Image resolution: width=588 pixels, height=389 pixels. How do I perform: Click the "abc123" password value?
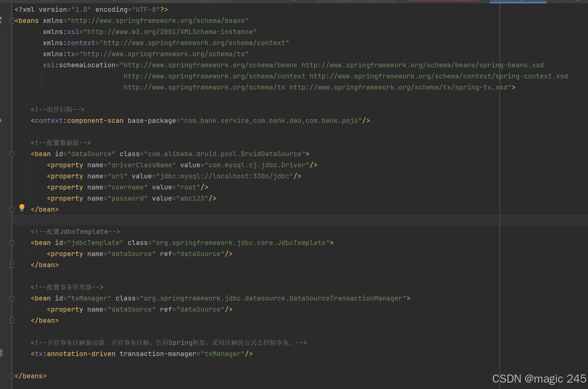pos(192,199)
